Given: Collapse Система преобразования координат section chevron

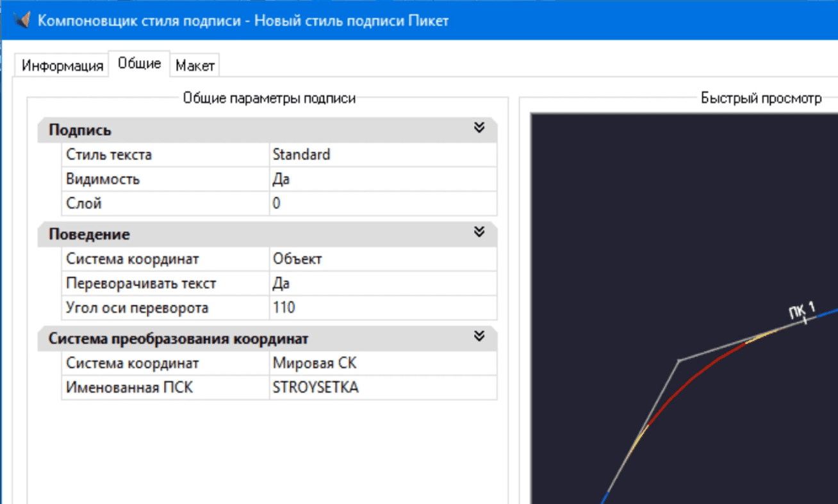Looking at the screenshot, I should pyautogui.click(x=479, y=337).
